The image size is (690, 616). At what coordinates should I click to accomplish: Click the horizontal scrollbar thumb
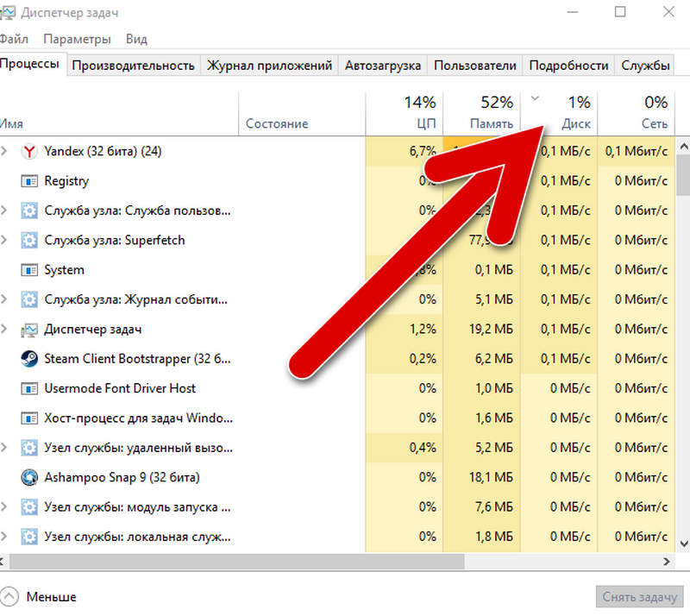pyautogui.click(x=236, y=562)
